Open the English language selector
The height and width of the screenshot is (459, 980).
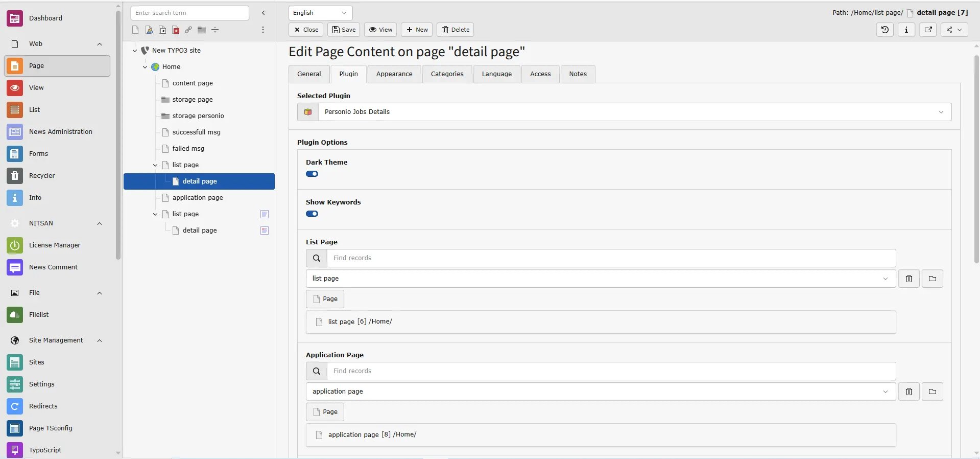click(x=320, y=13)
